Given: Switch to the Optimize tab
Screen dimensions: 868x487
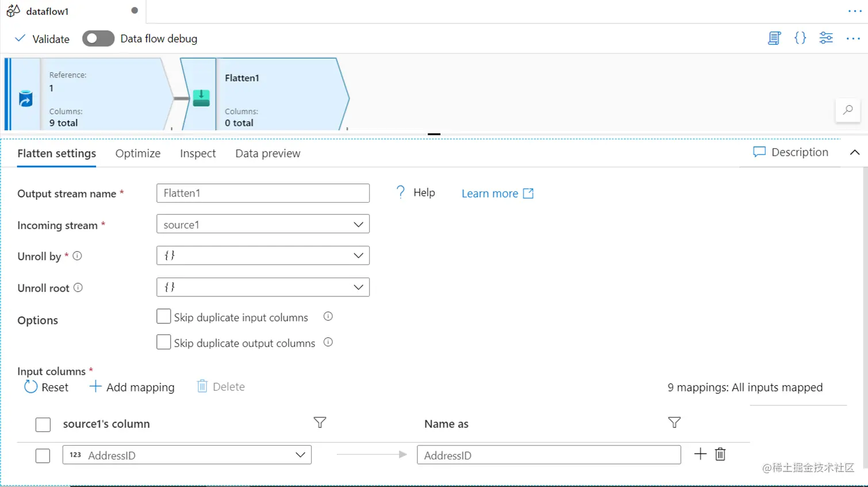Looking at the screenshot, I should click(138, 153).
